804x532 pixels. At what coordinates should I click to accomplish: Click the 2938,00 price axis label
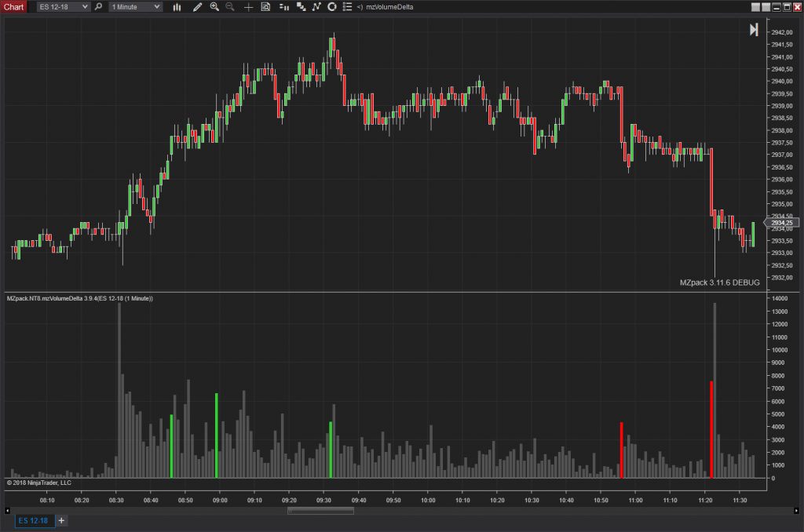(782, 130)
